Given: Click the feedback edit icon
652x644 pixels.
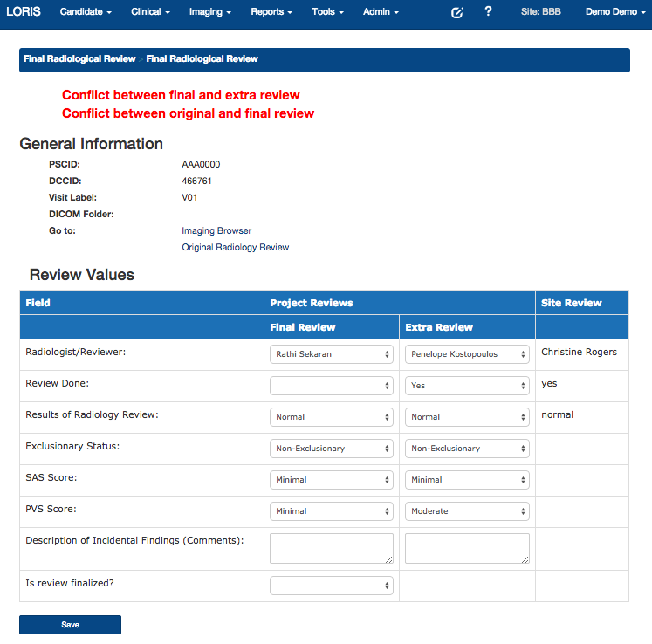Looking at the screenshot, I should pyautogui.click(x=457, y=12).
